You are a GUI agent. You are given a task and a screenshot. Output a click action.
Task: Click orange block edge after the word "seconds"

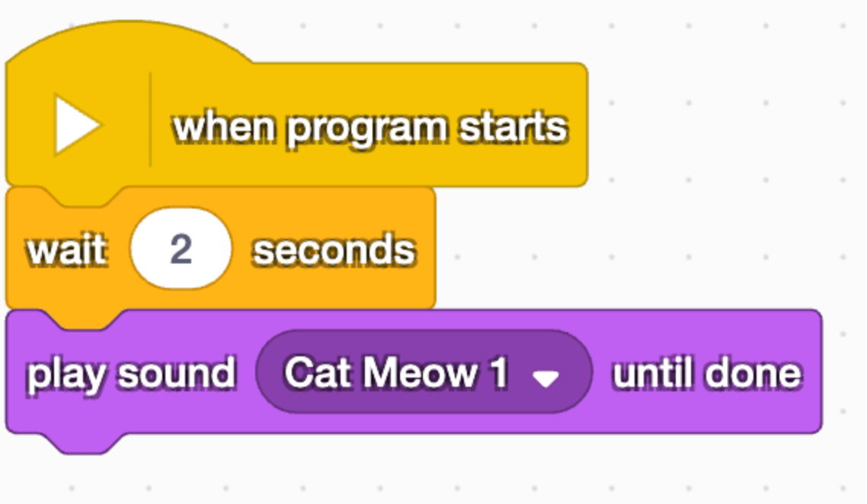(x=427, y=249)
